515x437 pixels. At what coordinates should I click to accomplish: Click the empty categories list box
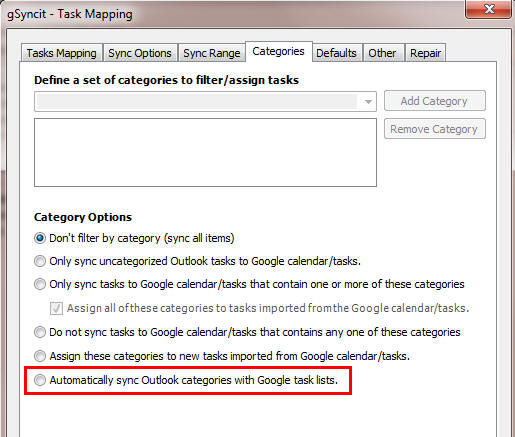coord(205,152)
